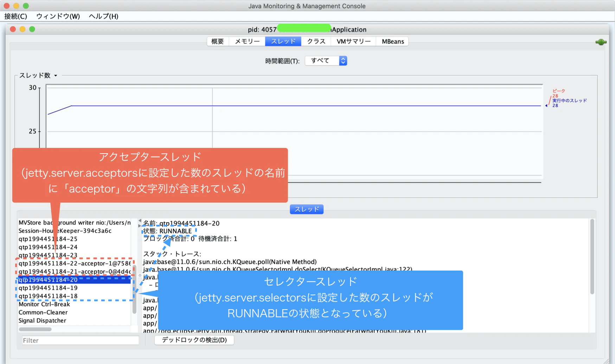Click the ピーク legend label
Screen dimensions: 615x364
coord(559,91)
